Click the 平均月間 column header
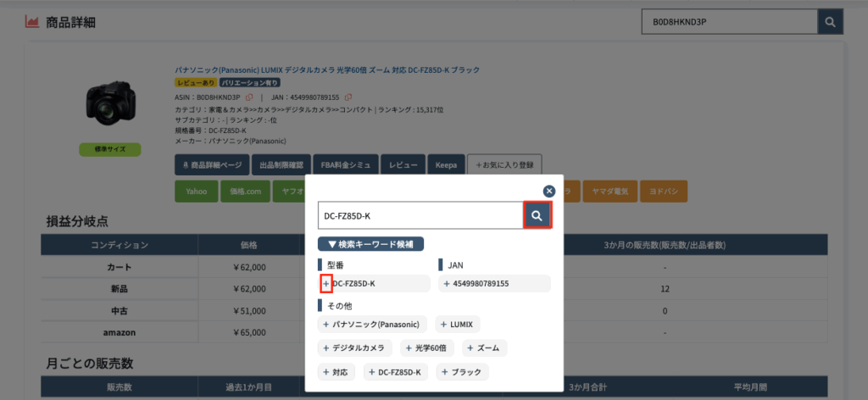This screenshot has width=868, height=400. click(750, 387)
